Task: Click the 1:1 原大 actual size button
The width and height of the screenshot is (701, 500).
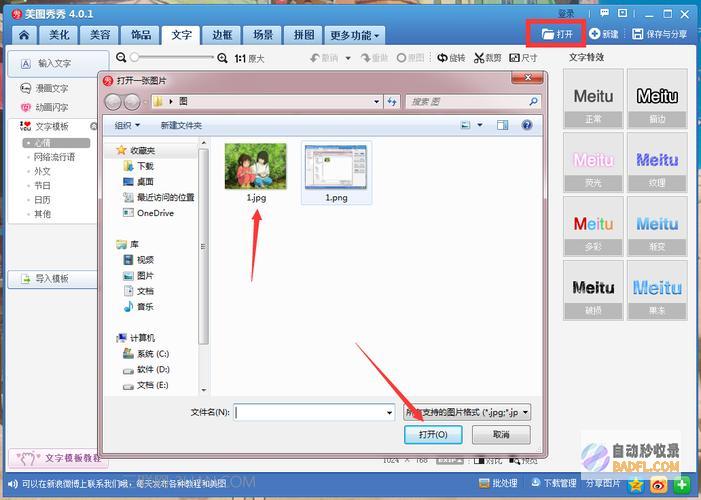Action: (x=249, y=58)
